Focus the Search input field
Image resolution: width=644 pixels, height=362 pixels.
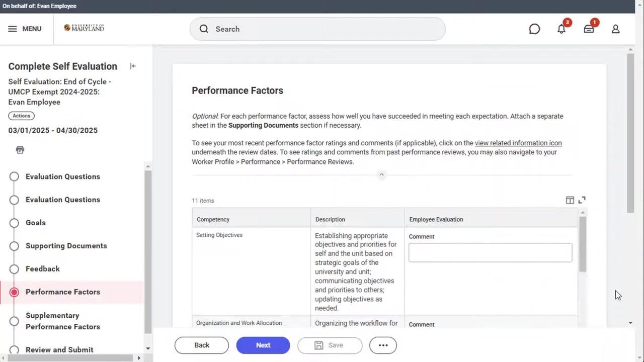point(317,29)
